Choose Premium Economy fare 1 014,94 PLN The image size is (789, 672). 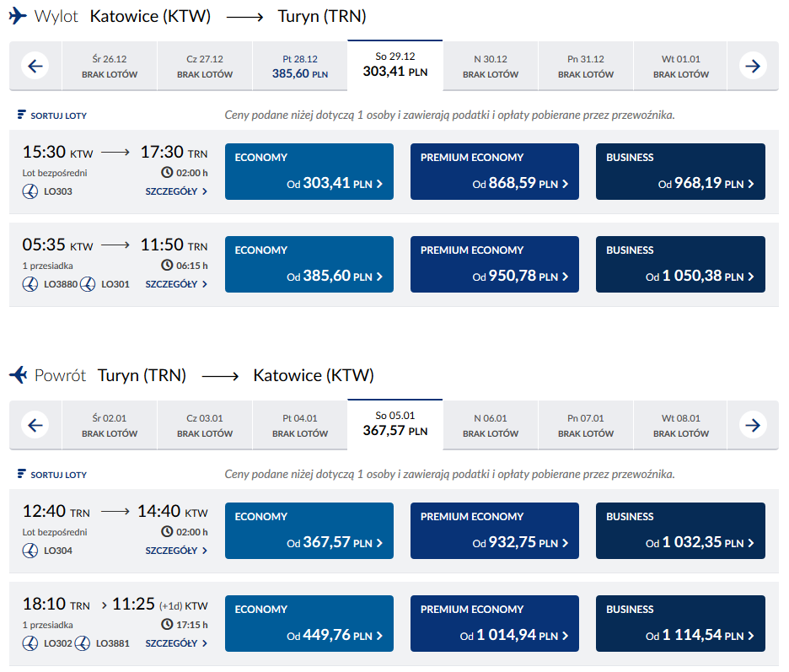coord(495,624)
